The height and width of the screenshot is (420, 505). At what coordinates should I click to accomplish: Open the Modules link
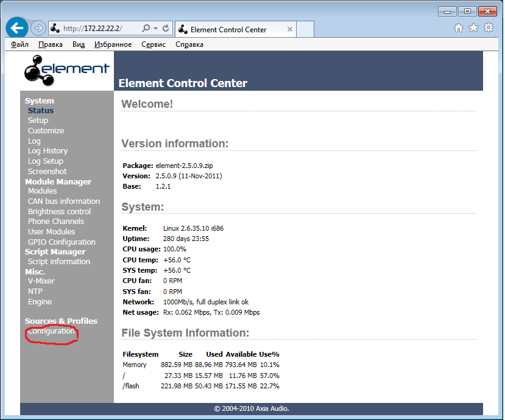click(42, 191)
